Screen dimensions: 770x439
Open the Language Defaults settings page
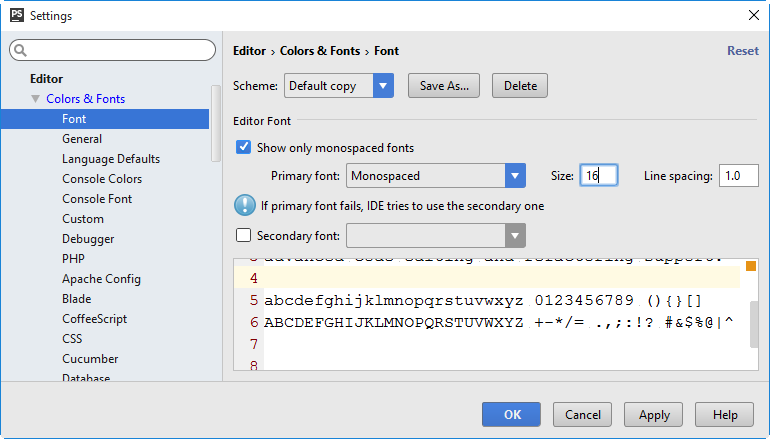point(111,159)
